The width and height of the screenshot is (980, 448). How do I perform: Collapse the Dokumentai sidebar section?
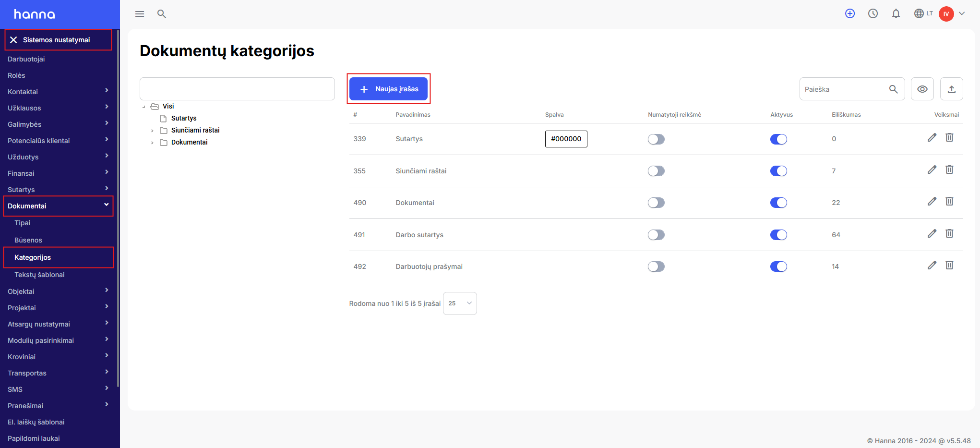click(58, 206)
